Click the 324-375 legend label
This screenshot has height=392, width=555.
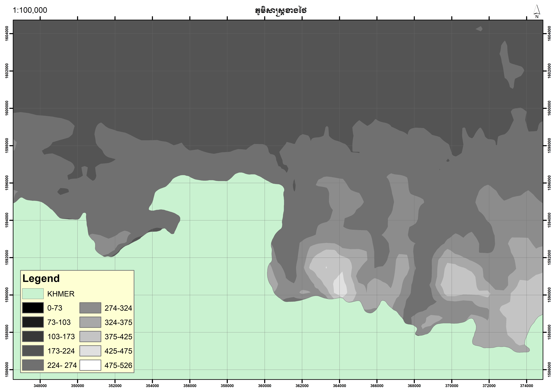click(118, 322)
